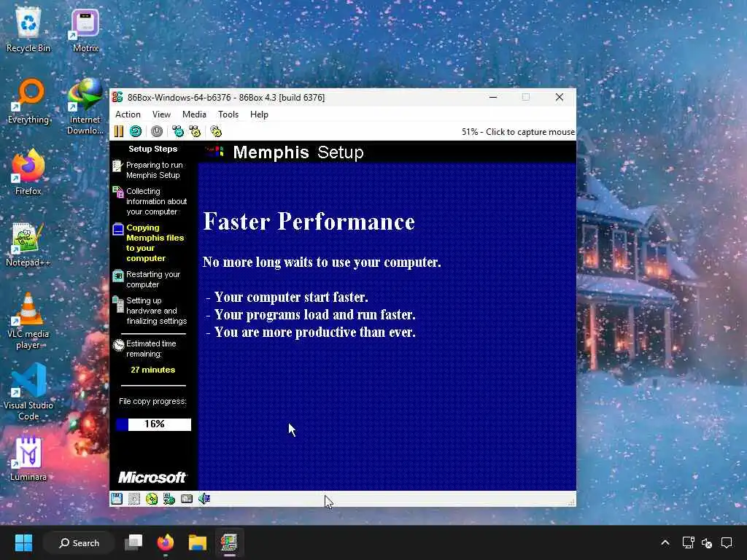Click the 86Box window title bar text

pos(226,97)
